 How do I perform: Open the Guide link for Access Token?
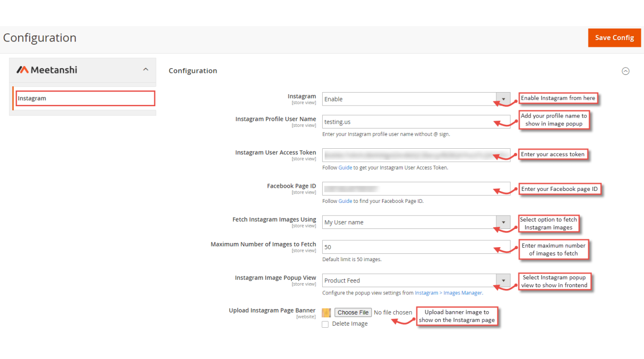pyautogui.click(x=345, y=168)
